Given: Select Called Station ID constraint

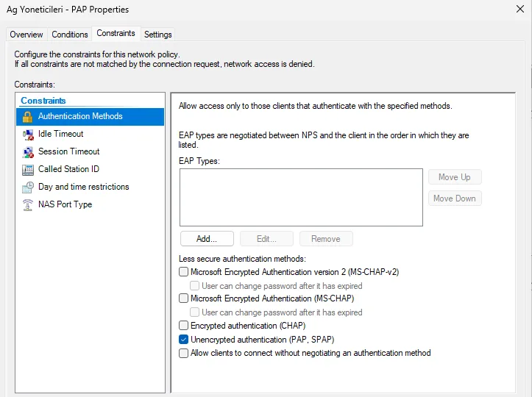Looking at the screenshot, I should pos(90,169).
